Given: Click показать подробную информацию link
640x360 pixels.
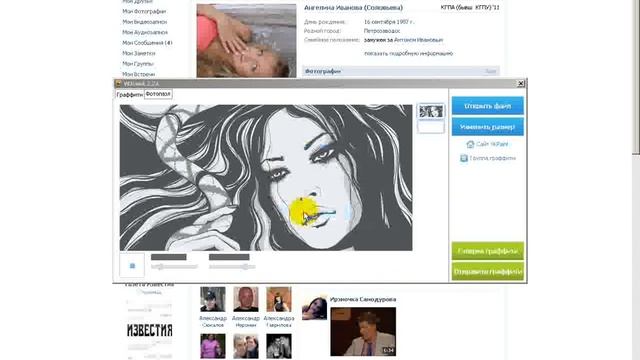Looking at the screenshot, I should (409, 53).
